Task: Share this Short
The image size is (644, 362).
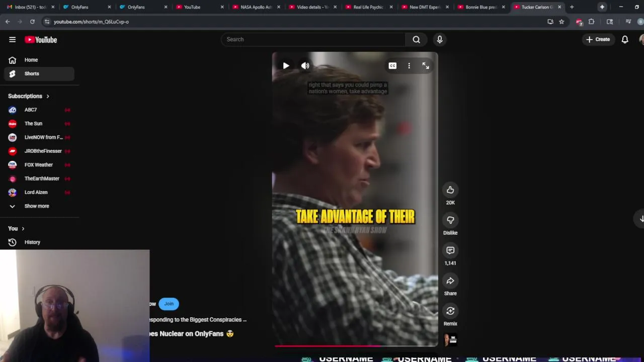Action: point(450,281)
